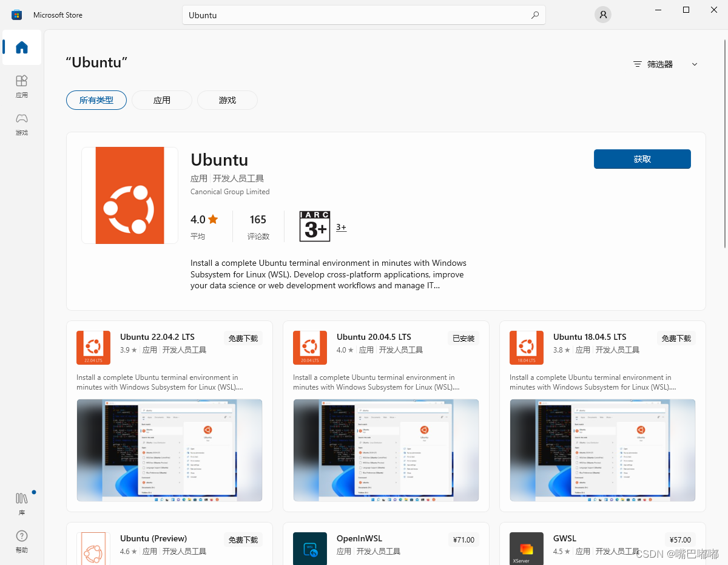Image resolution: width=728 pixels, height=565 pixels.
Task: Open the 游戏 (Games) sidebar section
Action: point(22,124)
